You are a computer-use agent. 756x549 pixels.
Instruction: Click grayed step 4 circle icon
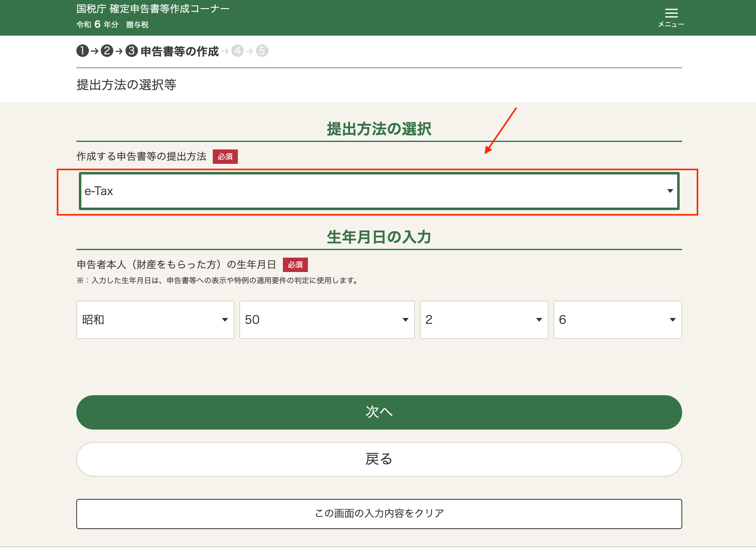click(x=237, y=51)
